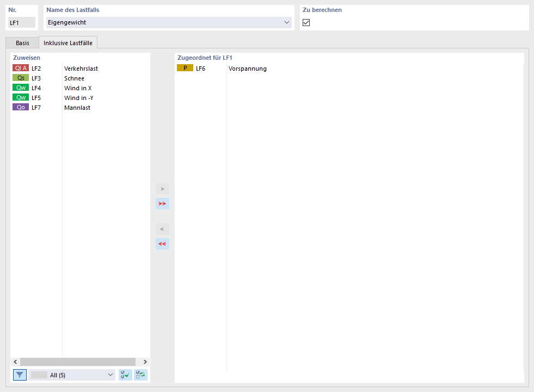Click the Qs badge for LF3 Schnee
Viewport: 534px width, 392px height.
pyautogui.click(x=21, y=78)
